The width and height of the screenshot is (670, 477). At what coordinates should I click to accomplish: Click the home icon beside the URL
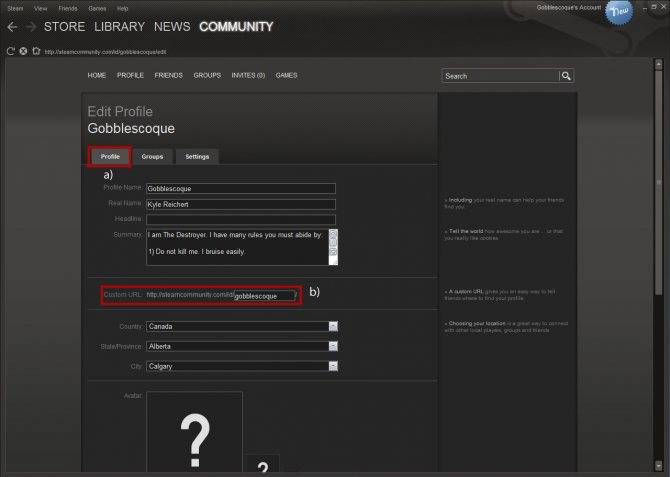36,51
